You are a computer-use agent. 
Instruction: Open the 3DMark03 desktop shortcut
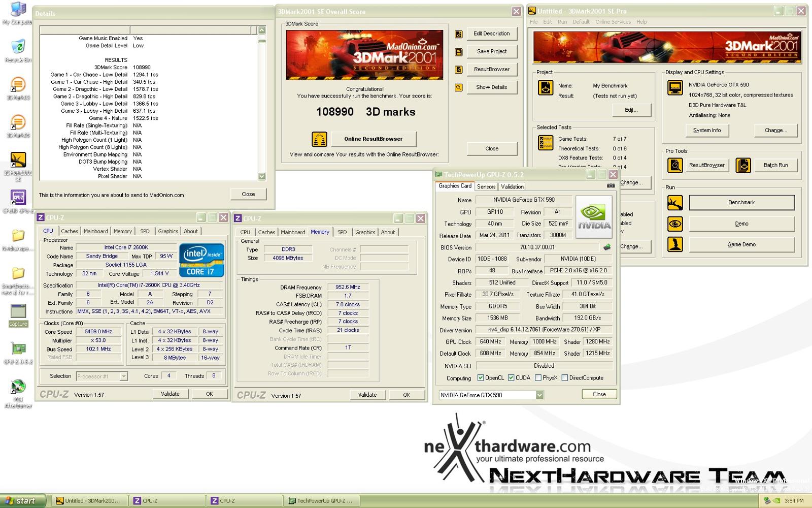point(18,88)
